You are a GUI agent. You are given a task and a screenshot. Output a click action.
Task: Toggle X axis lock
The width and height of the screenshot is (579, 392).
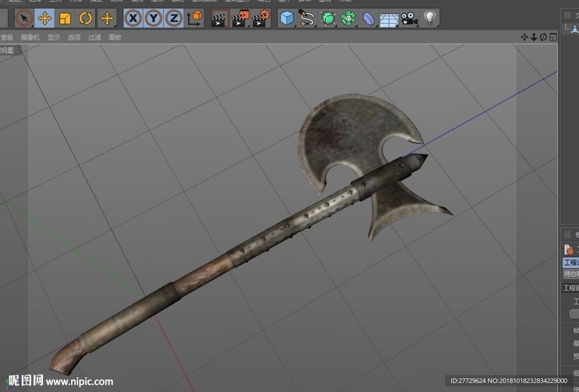pos(133,18)
